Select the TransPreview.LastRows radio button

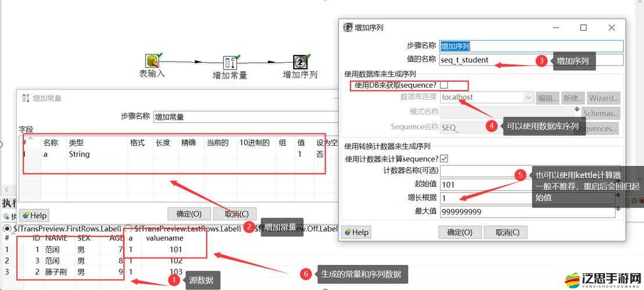tap(128, 229)
